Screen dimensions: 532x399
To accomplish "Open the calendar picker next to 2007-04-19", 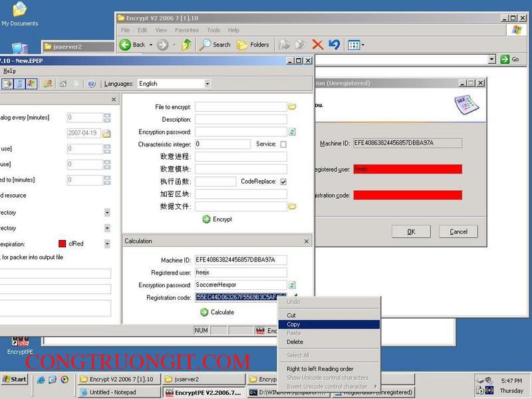I will coord(106,134).
